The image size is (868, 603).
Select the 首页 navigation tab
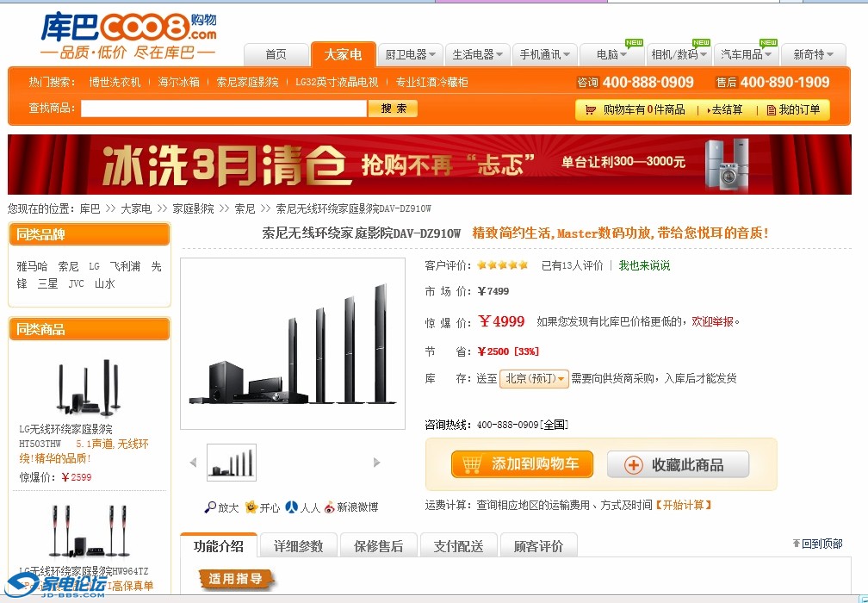[x=276, y=54]
